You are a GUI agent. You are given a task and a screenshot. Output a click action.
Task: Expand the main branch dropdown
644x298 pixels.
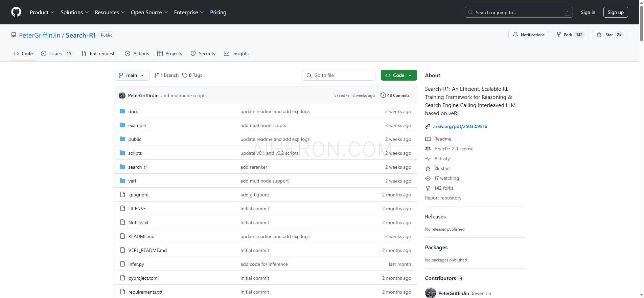tap(132, 75)
